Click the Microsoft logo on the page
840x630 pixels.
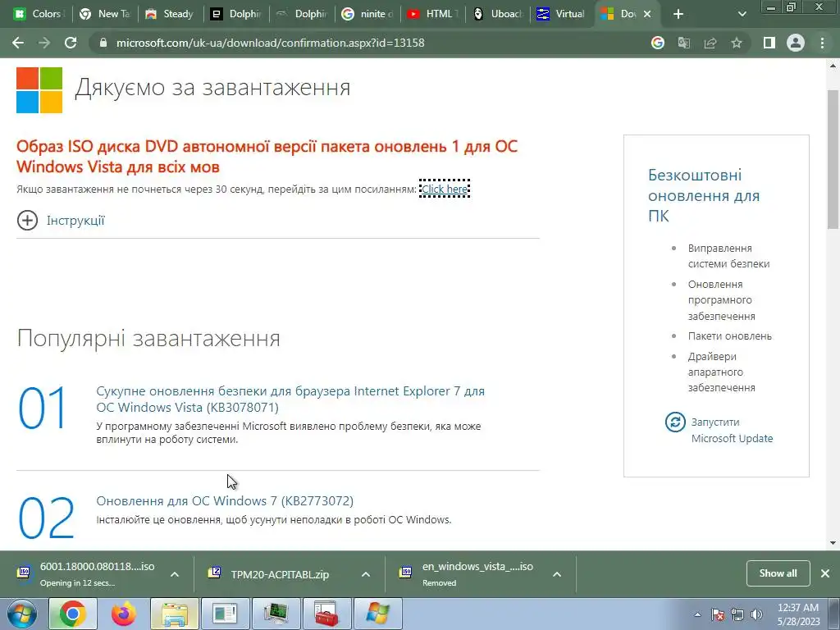coord(39,90)
